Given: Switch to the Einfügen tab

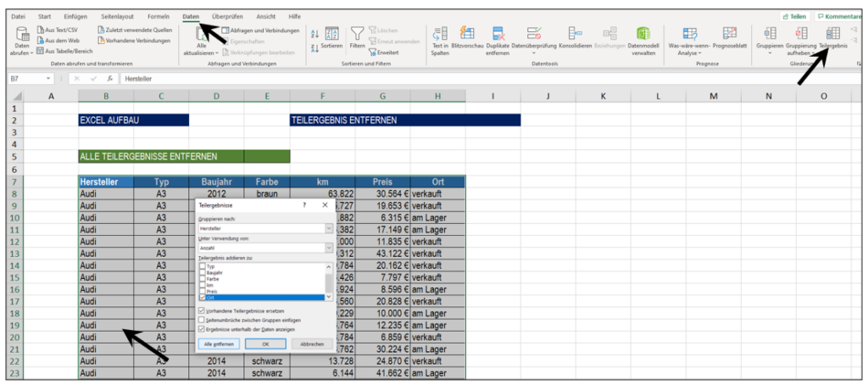Looking at the screenshot, I should click(75, 17).
